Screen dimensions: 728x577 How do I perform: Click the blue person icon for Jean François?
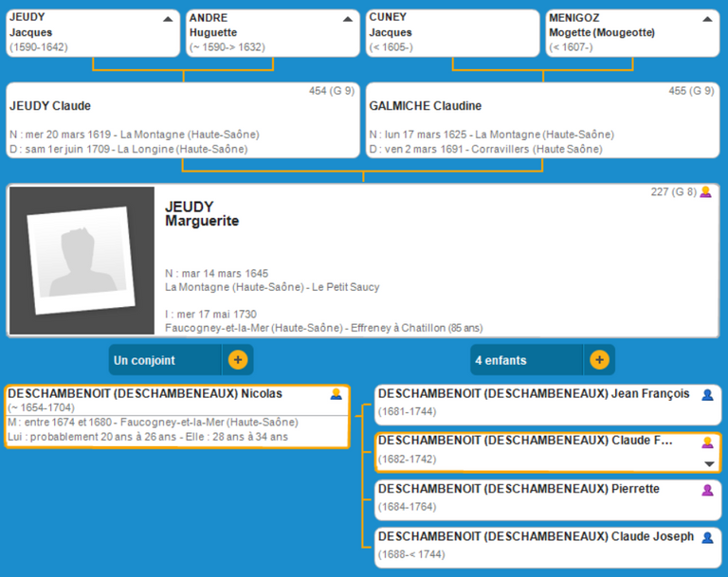pos(706,394)
